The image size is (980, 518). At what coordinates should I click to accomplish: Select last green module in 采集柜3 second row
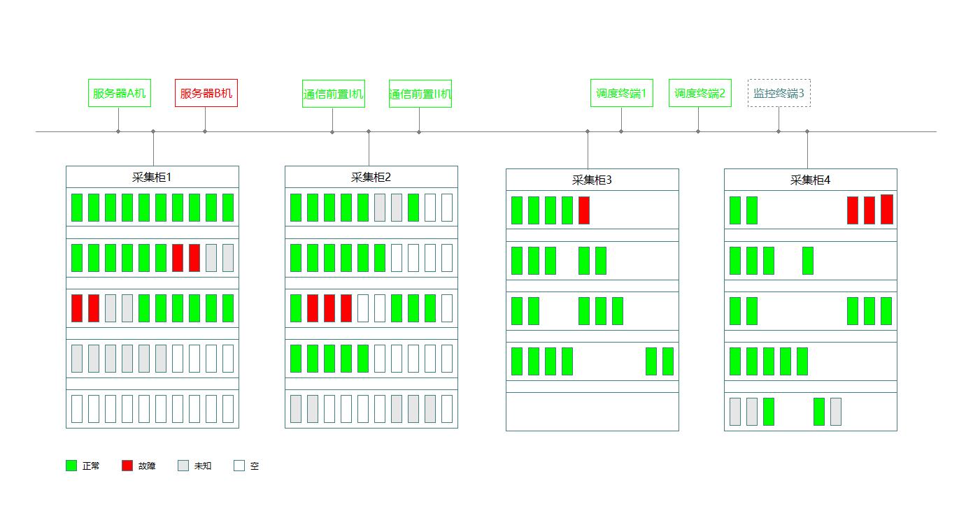[x=601, y=261]
